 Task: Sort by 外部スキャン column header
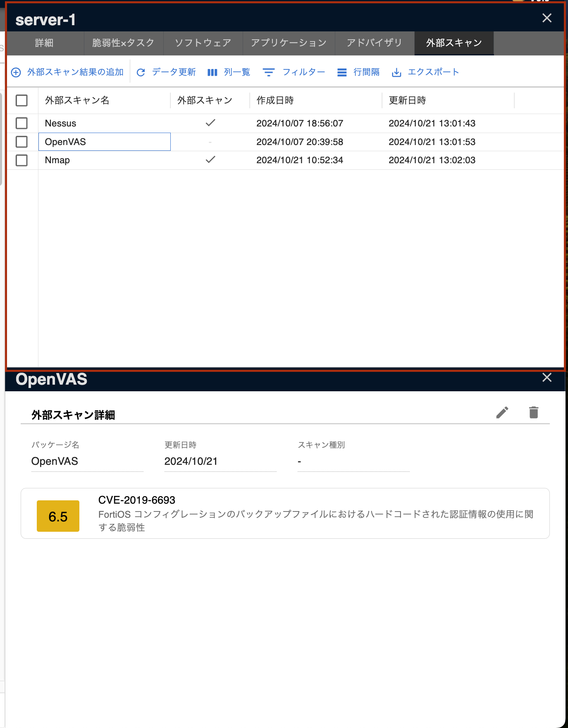205,100
